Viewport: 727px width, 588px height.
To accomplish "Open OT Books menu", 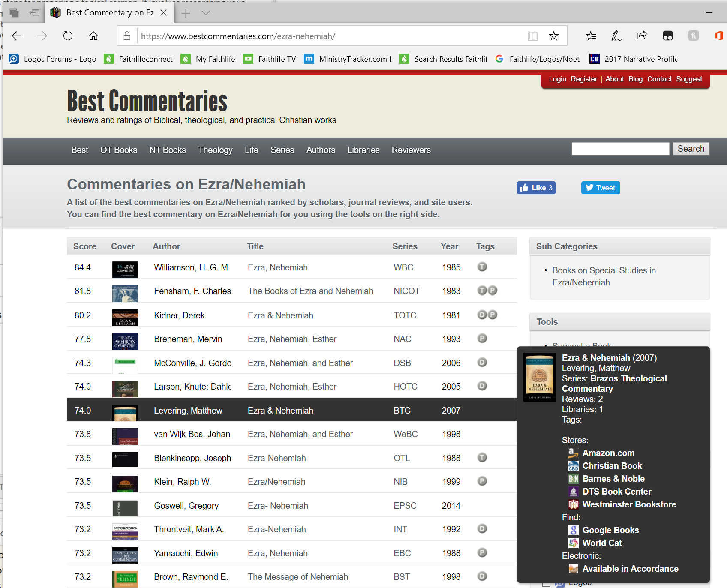I will (119, 150).
